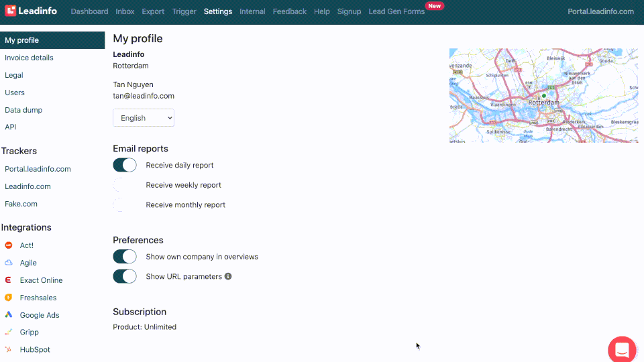Open Signup in top navigation
Image resolution: width=644 pixels, height=362 pixels.
tap(349, 11)
